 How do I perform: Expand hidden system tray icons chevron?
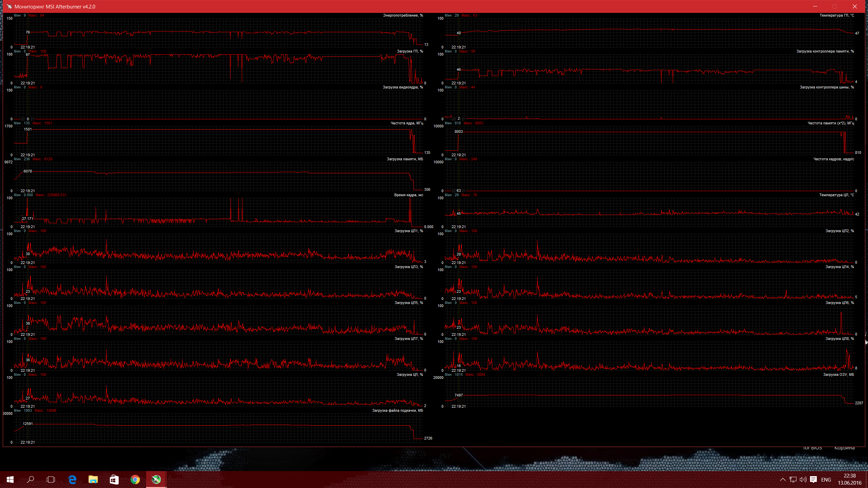(x=783, y=480)
